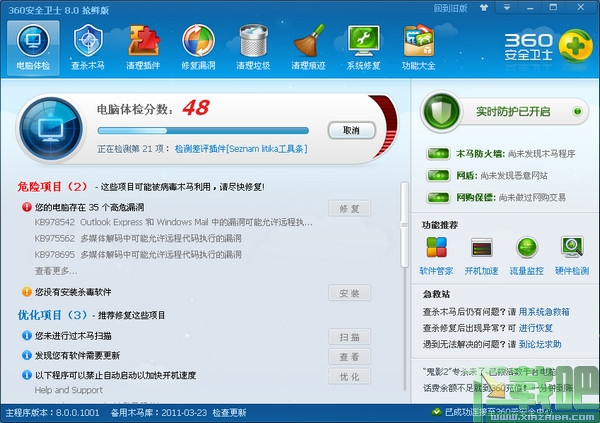Click 扫描 button for trojan scan
This screenshot has height=423, width=600.
[x=349, y=337]
